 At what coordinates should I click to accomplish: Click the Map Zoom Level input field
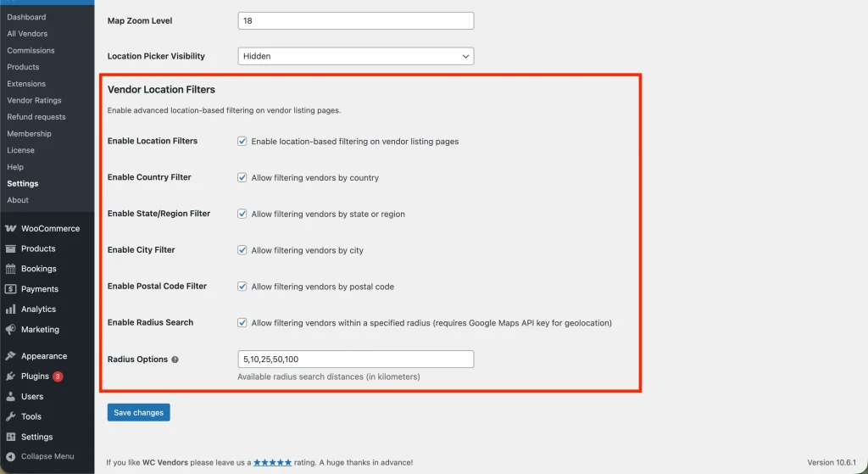click(355, 20)
